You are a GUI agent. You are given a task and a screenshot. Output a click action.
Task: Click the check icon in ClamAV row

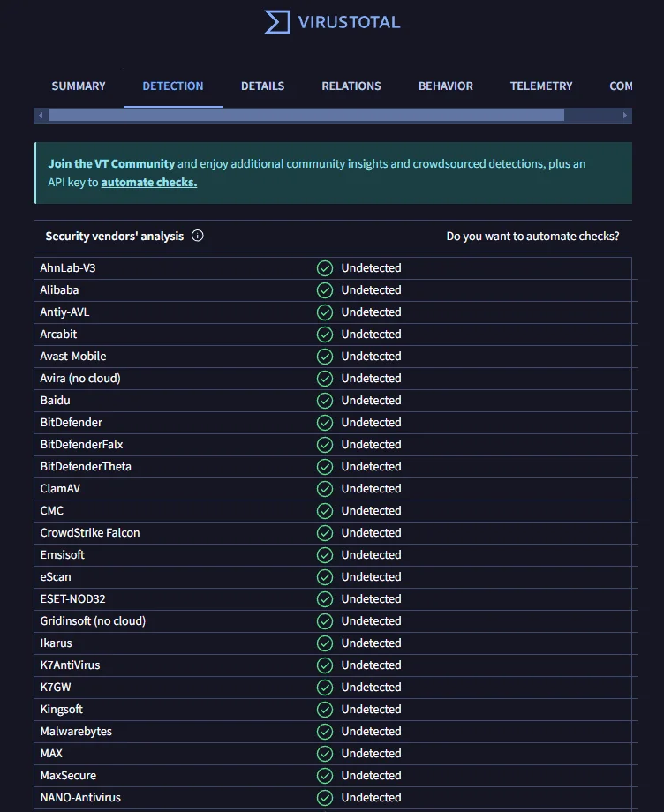tap(325, 489)
